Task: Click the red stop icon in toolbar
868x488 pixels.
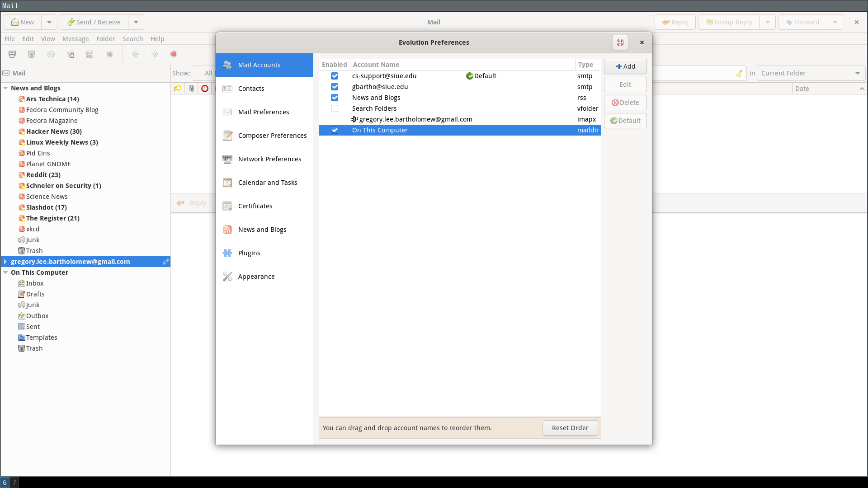Action: [x=174, y=54]
